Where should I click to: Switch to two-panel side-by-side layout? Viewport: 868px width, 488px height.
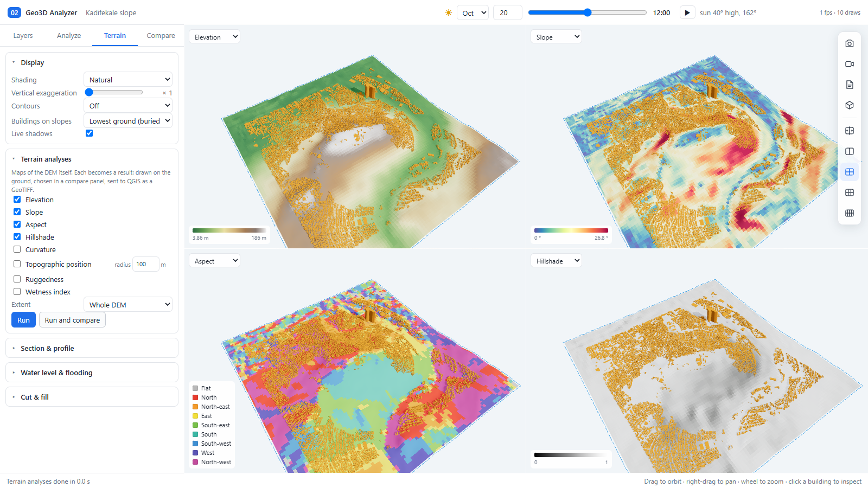point(850,151)
